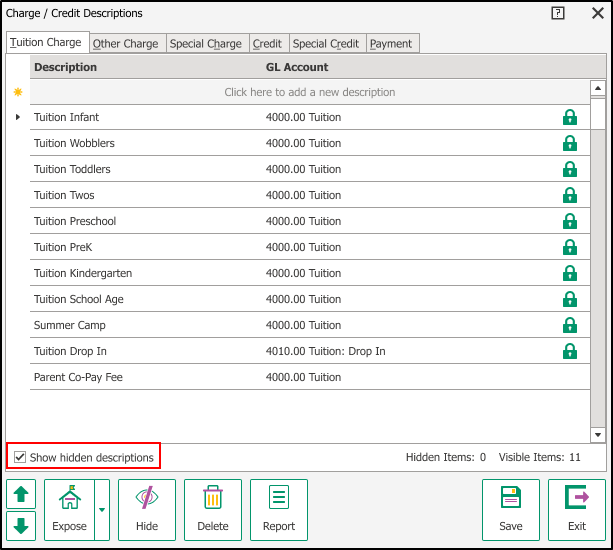613x550 pixels.
Task: Select the Tuition PreK description
Action: [63, 247]
